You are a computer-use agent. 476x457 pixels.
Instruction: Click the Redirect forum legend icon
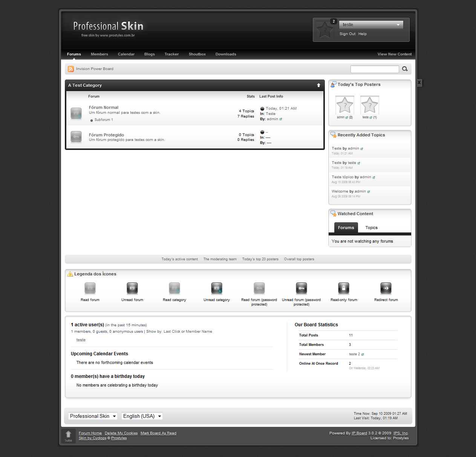pos(386,288)
